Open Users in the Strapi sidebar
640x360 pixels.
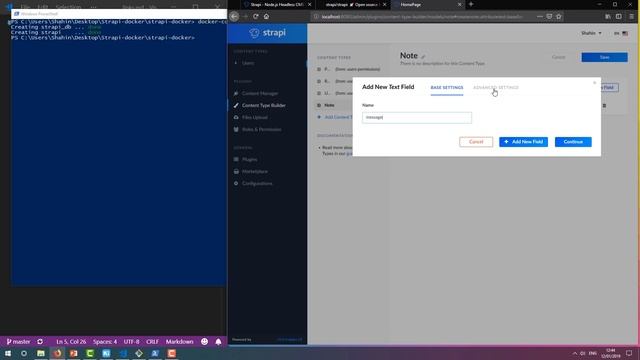pos(248,63)
